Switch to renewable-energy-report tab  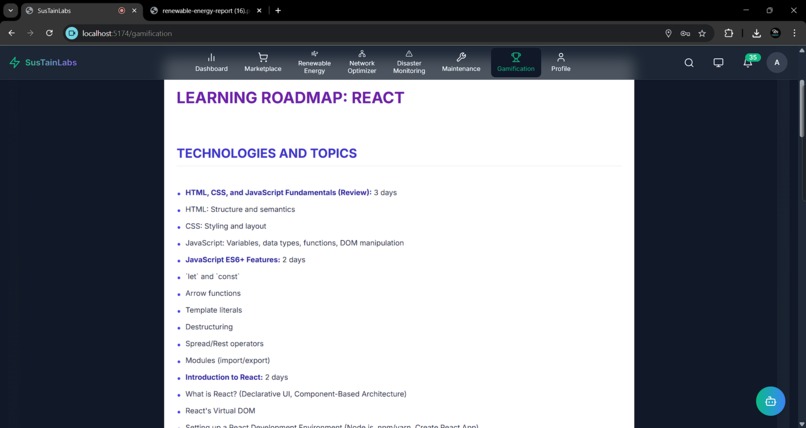click(x=206, y=10)
